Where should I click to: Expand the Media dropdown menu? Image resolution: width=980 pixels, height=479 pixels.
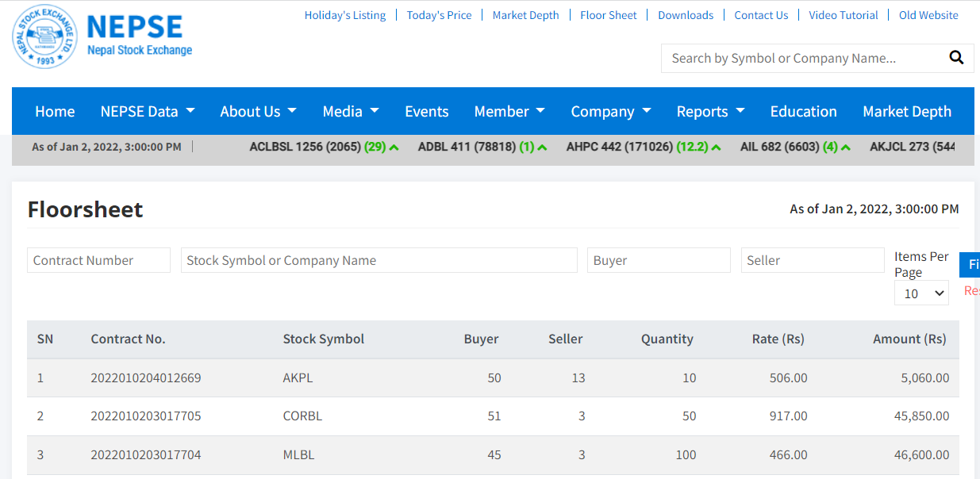[351, 112]
